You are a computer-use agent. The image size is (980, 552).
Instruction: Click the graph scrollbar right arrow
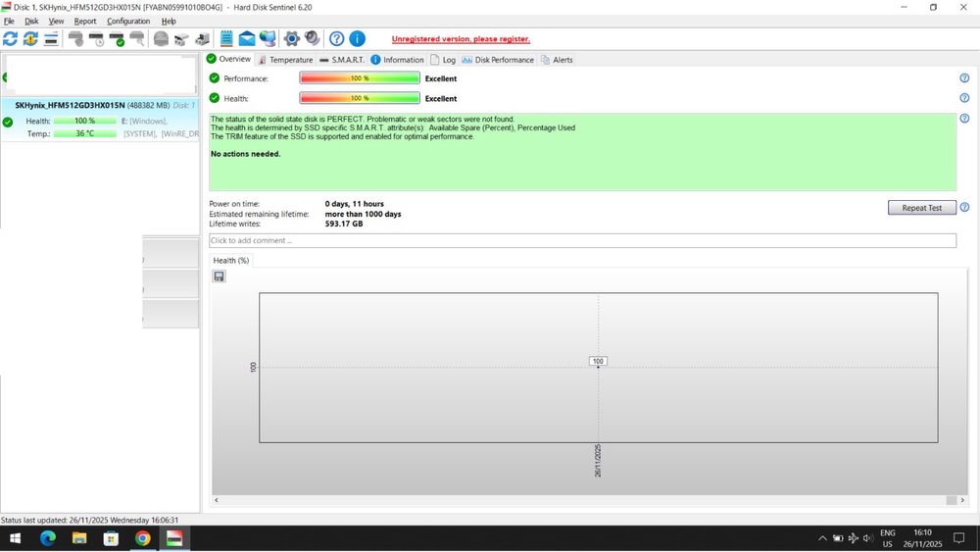click(962, 499)
